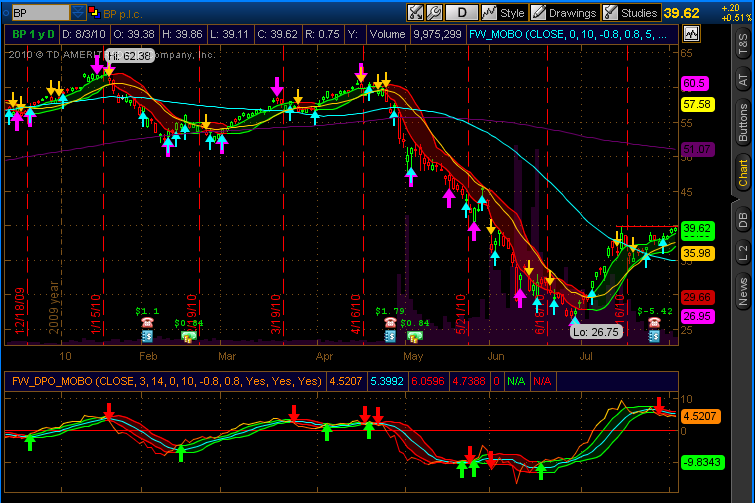The width and height of the screenshot is (755, 503).
Task: Open the Style menu
Action: 504,13
